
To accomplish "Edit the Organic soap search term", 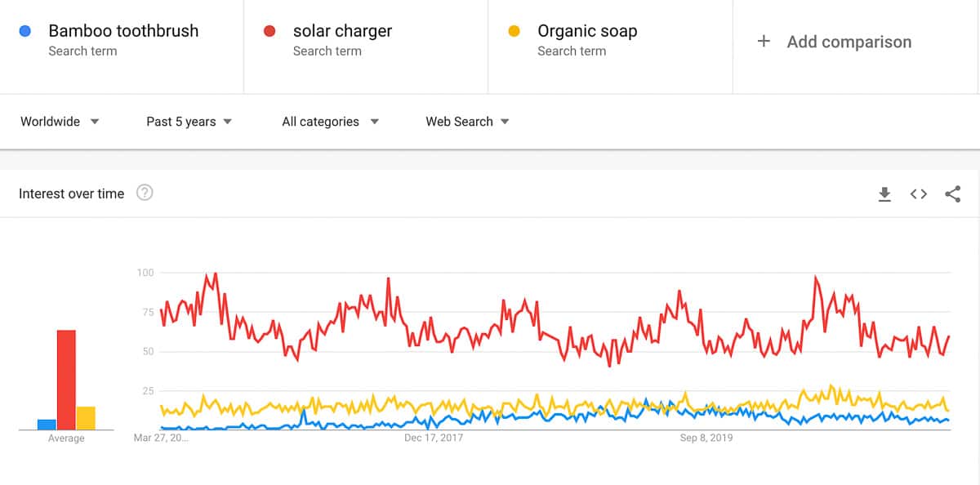I will [x=587, y=32].
